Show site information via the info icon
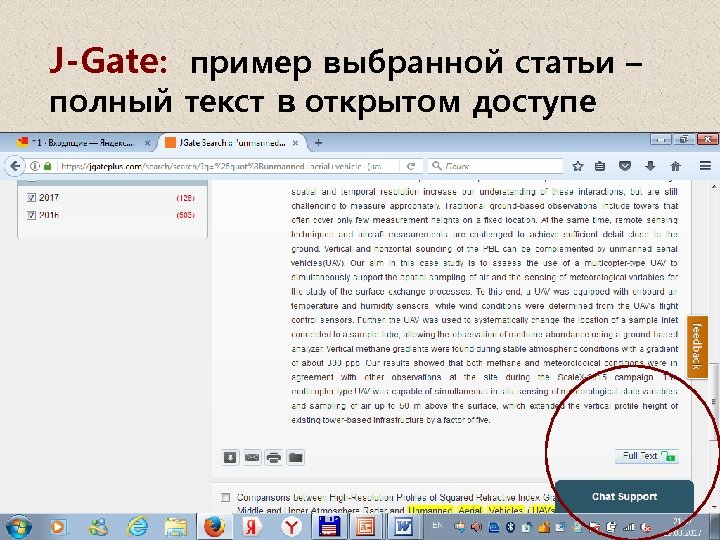The width and height of the screenshot is (720, 540). click(x=34, y=166)
